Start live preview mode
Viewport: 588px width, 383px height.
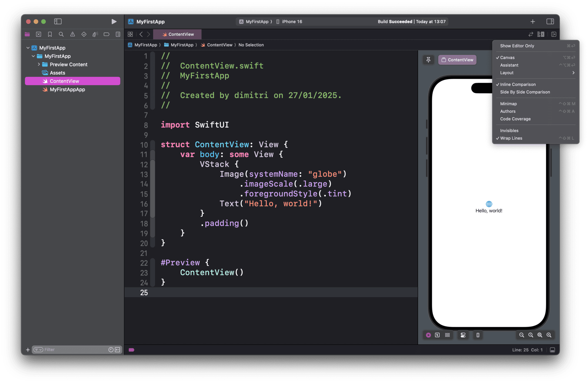[428, 335]
